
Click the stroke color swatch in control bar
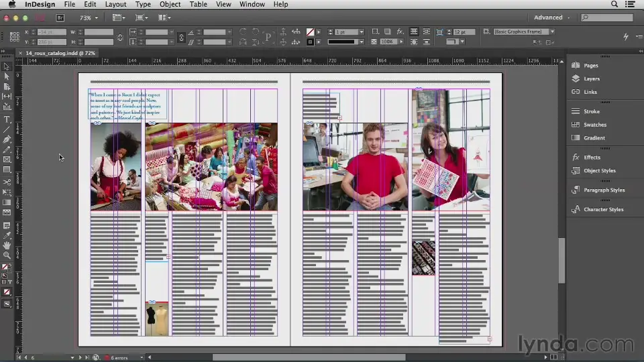tap(310, 42)
